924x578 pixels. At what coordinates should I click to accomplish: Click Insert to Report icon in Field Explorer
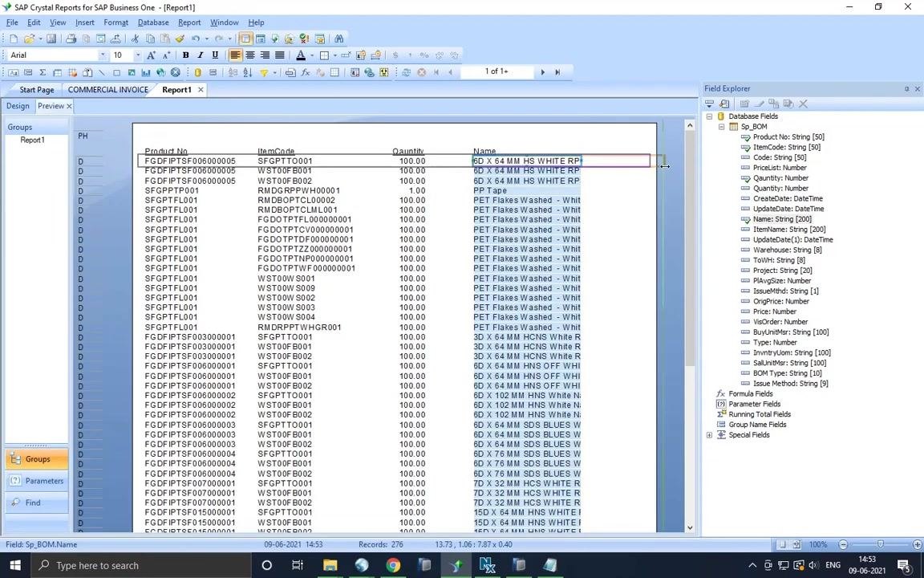tap(710, 104)
